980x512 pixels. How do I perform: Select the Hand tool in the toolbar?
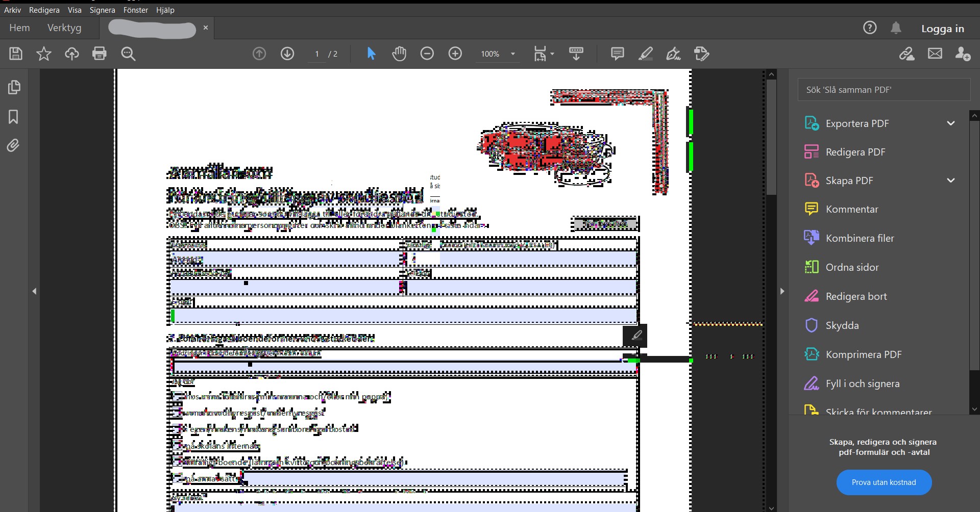[399, 54]
